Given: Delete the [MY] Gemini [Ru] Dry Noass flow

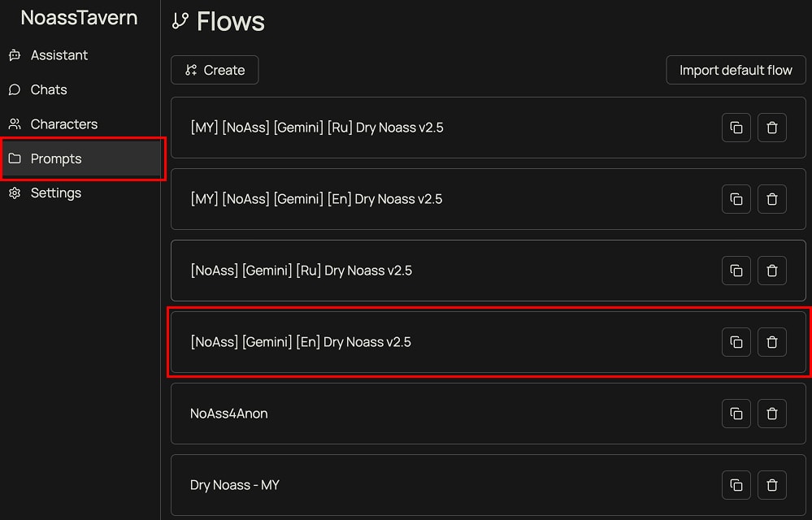Looking at the screenshot, I should [x=772, y=128].
